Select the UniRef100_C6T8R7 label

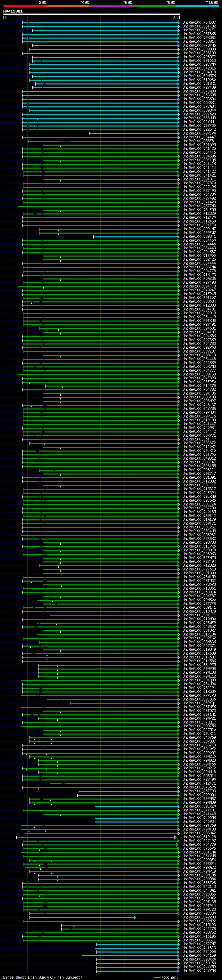pos(199,630)
